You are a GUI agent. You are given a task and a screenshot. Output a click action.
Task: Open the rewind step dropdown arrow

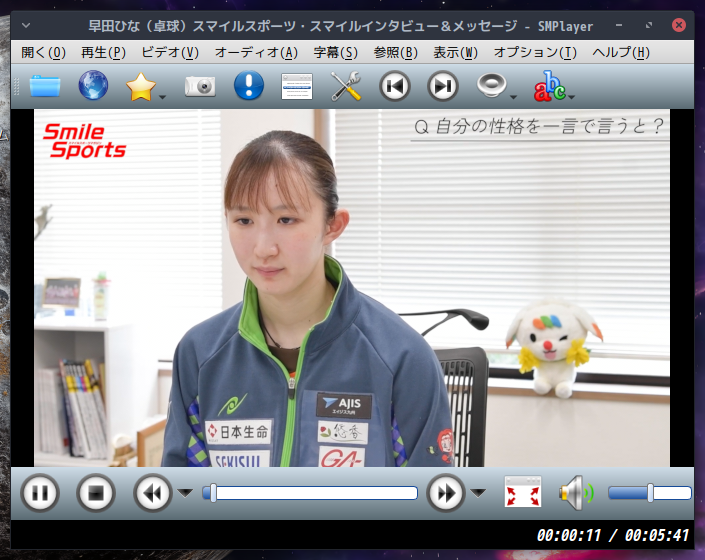click(185, 493)
